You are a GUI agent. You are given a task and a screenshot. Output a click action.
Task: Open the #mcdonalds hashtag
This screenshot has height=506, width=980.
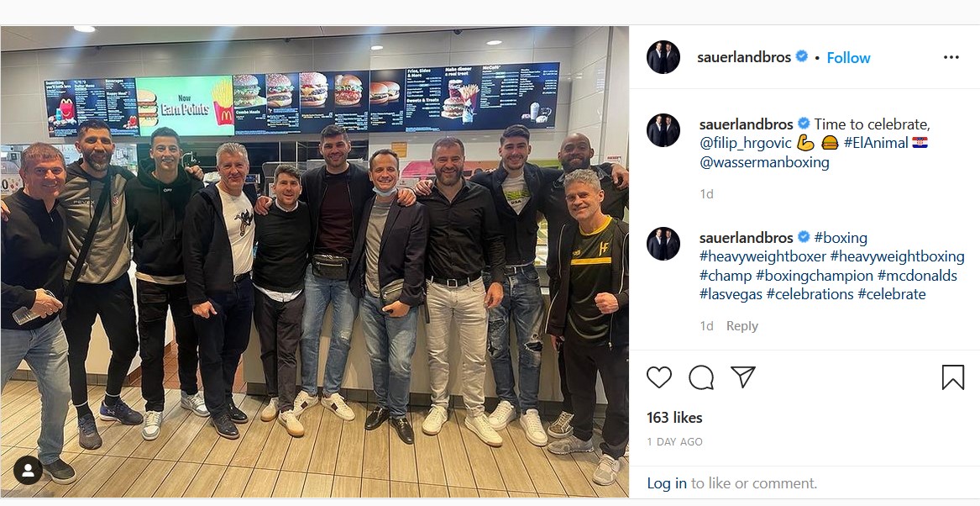(917, 275)
